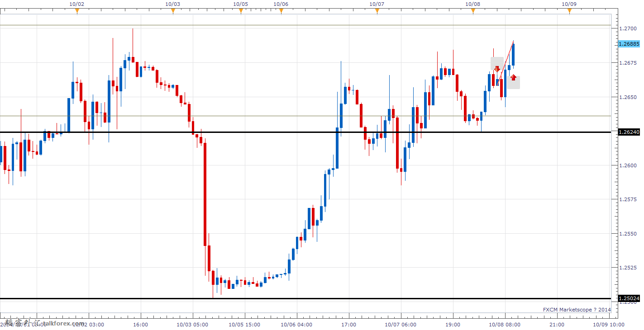
Task: Click the 10/03 05:00 time axis label
Action: [x=193, y=324]
